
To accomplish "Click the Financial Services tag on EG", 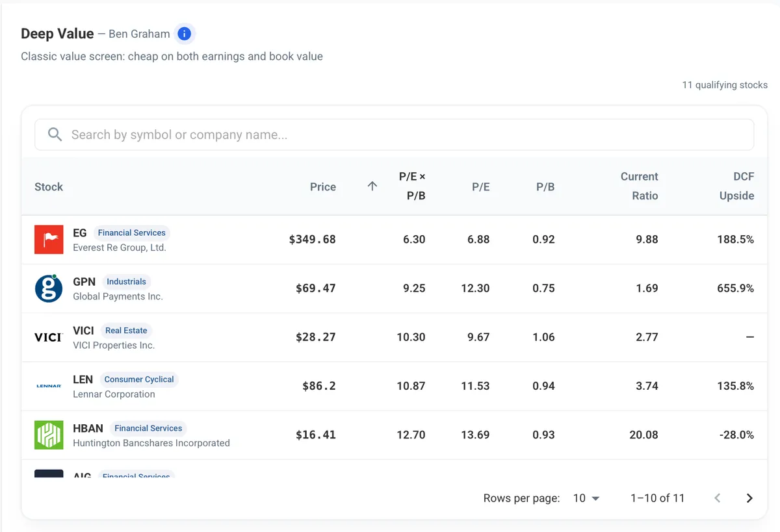I will point(132,233).
